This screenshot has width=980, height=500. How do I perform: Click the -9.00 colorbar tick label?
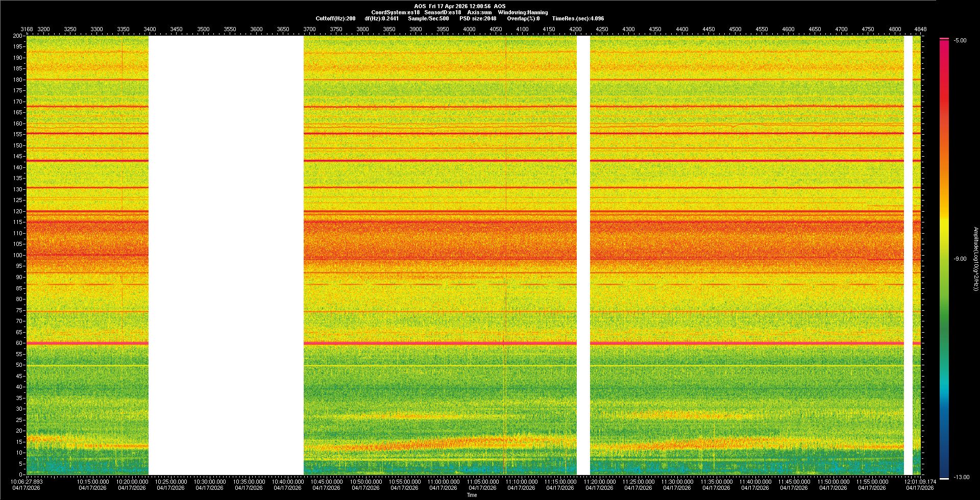(x=960, y=259)
